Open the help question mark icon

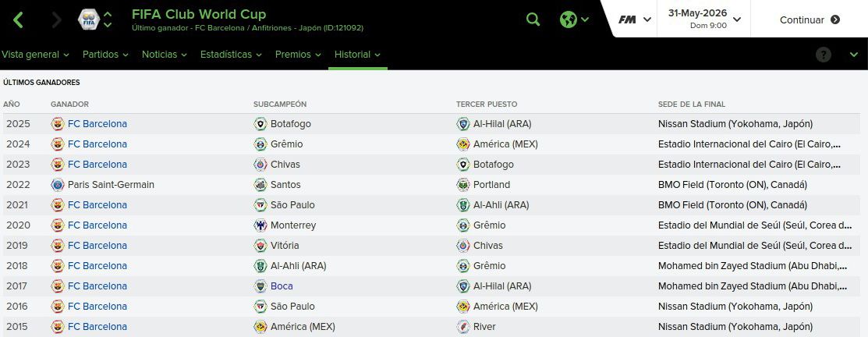click(x=824, y=55)
